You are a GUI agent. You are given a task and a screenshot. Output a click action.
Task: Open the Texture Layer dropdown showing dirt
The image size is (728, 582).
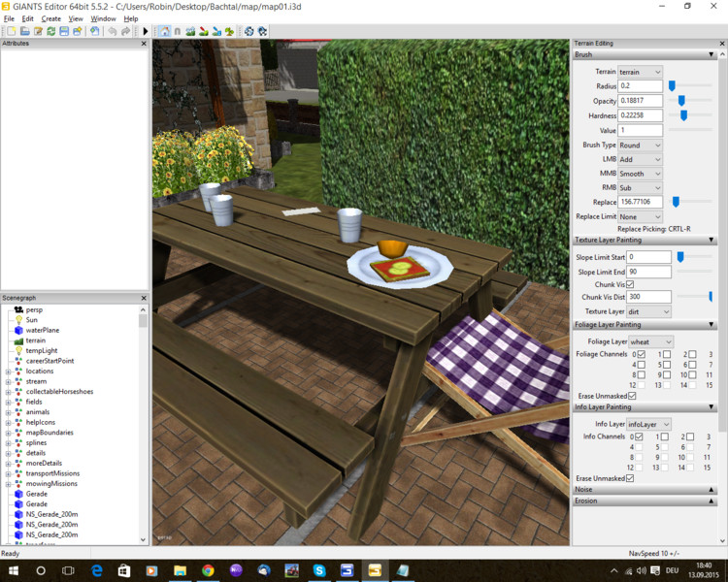click(x=648, y=312)
